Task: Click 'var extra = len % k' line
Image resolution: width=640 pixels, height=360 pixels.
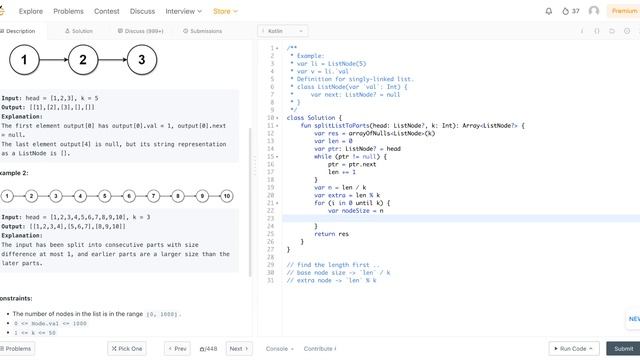Action: point(347,195)
